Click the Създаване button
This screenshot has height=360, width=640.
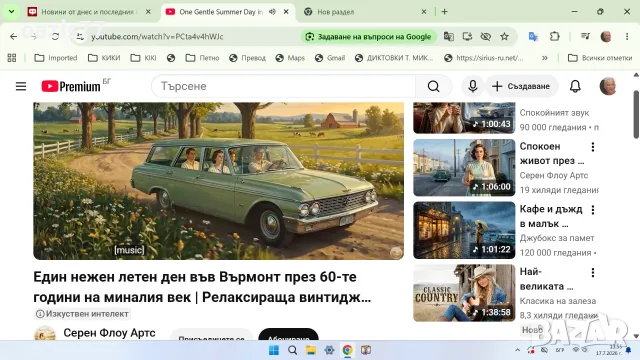pyautogui.click(x=521, y=86)
